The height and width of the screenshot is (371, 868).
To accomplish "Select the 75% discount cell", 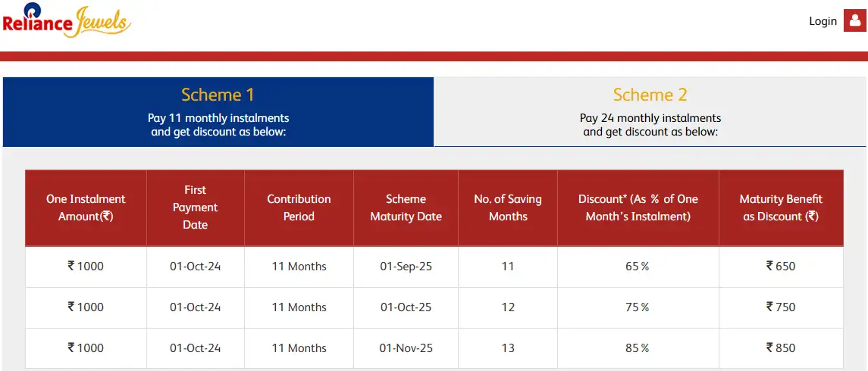I will [638, 307].
